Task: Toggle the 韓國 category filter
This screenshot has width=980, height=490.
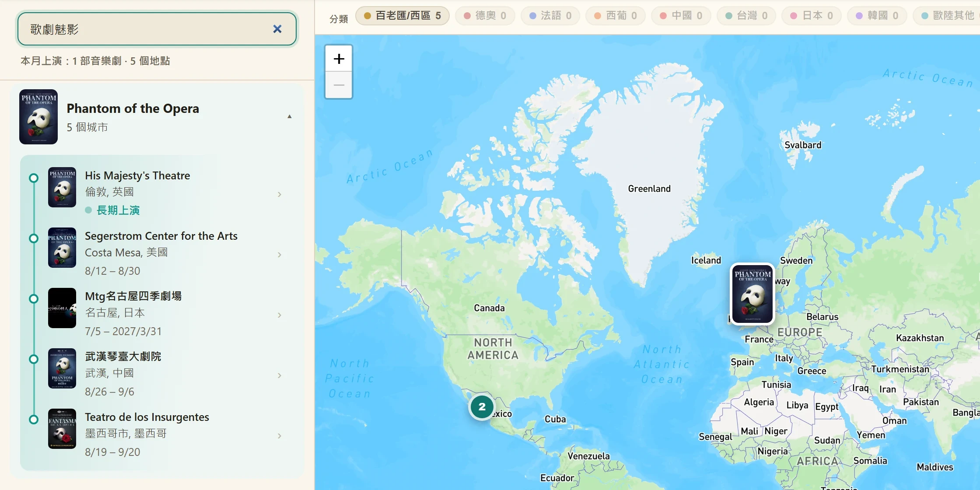Action: pos(877,16)
